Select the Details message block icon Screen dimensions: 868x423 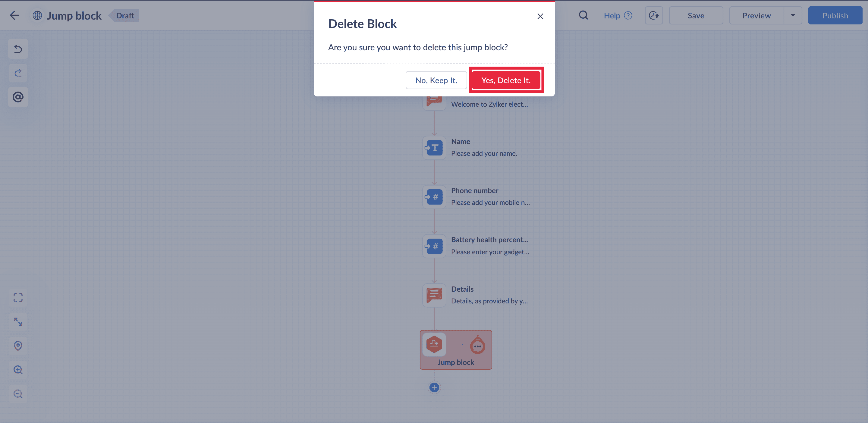click(434, 295)
